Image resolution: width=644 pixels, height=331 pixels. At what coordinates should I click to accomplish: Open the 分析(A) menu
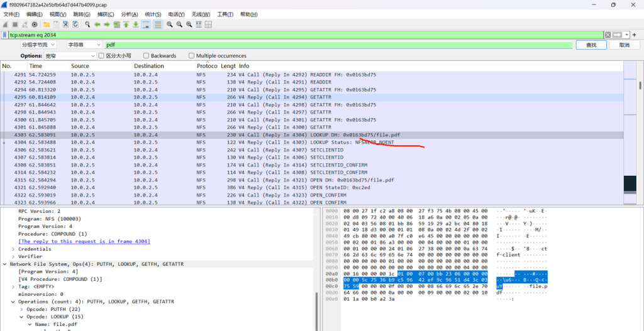click(x=130, y=14)
